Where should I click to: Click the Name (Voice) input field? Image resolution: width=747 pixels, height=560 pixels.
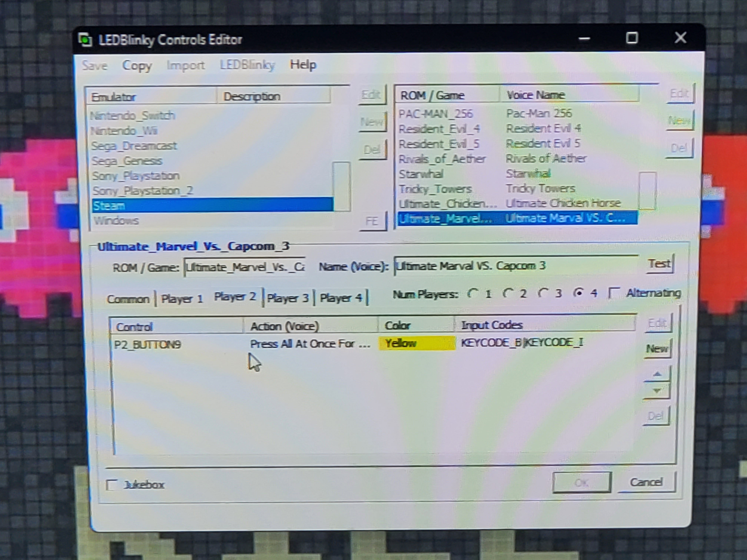click(517, 266)
